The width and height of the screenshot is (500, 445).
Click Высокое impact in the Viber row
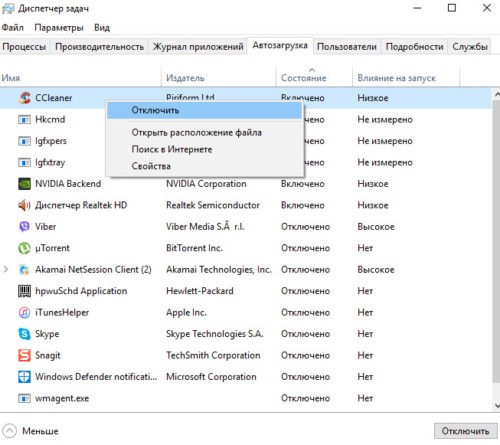376,227
